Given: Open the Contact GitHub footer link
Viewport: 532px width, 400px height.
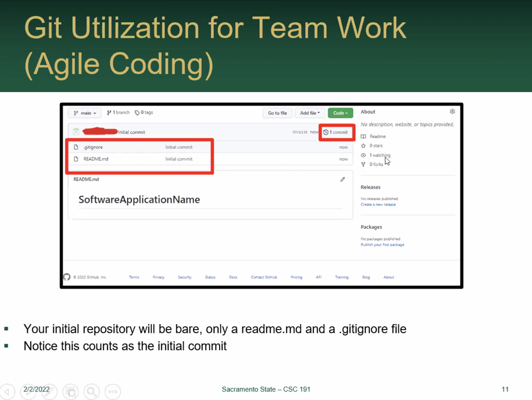Looking at the screenshot, I should point(264,277).
